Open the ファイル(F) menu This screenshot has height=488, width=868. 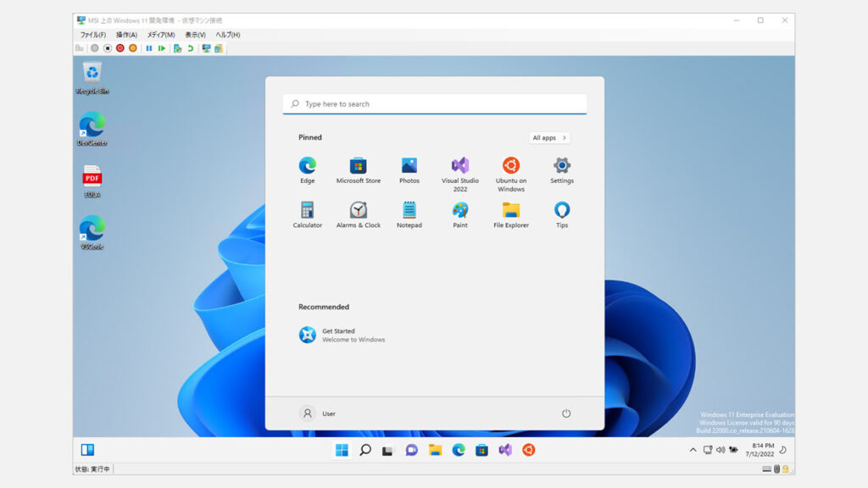click(x=92, y=35)
